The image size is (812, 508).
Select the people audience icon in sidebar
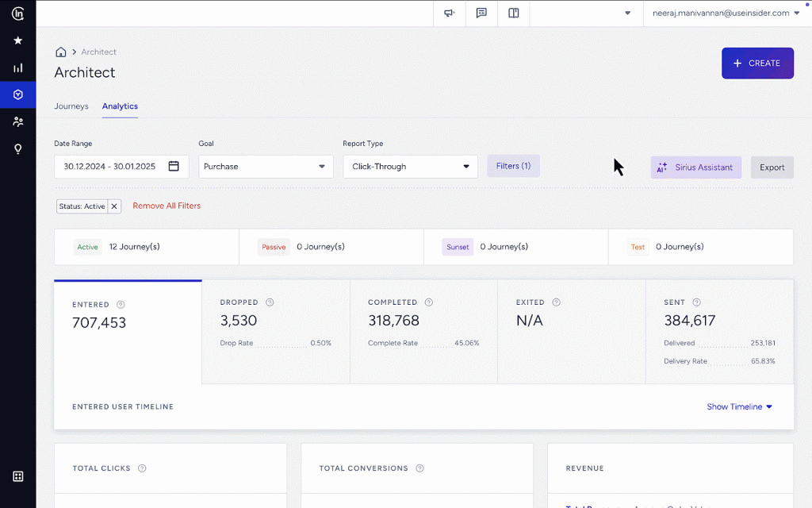(17, 122)
